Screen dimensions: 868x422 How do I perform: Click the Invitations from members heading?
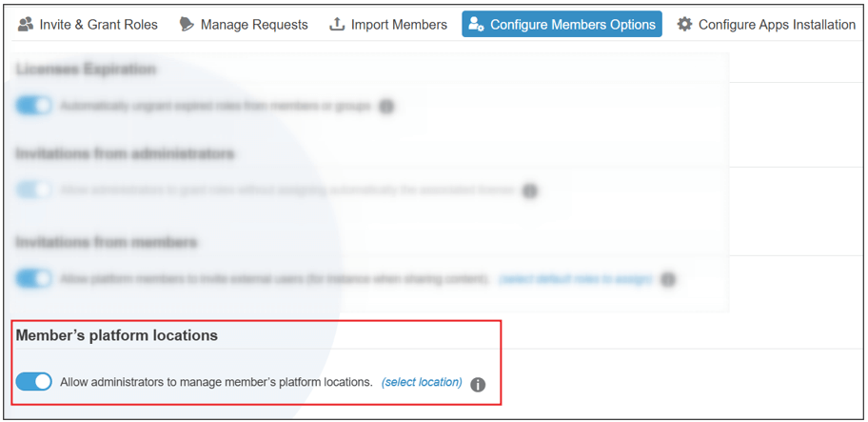click(x=107, y=242)
